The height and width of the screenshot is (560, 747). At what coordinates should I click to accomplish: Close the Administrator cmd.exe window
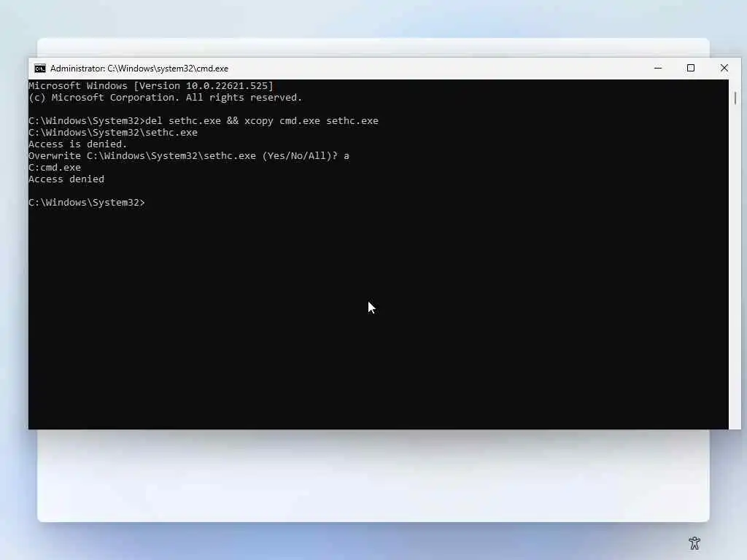click(724, 68)
